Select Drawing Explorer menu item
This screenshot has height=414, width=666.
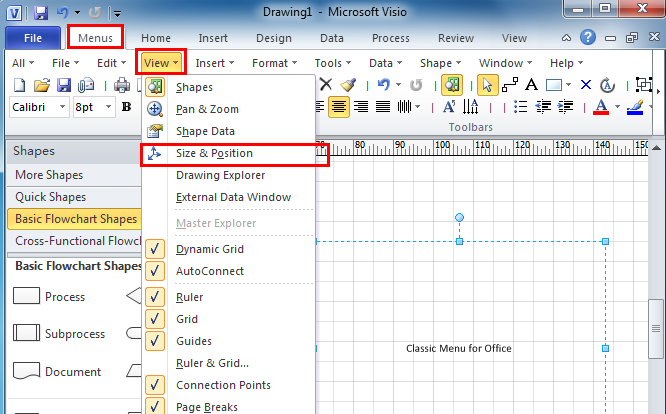(x=229, y=175)
